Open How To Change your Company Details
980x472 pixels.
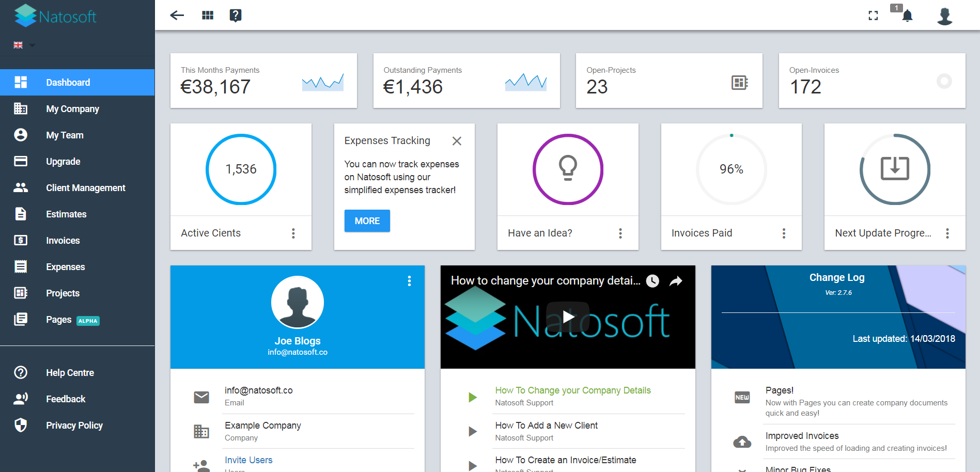(573, 390)
